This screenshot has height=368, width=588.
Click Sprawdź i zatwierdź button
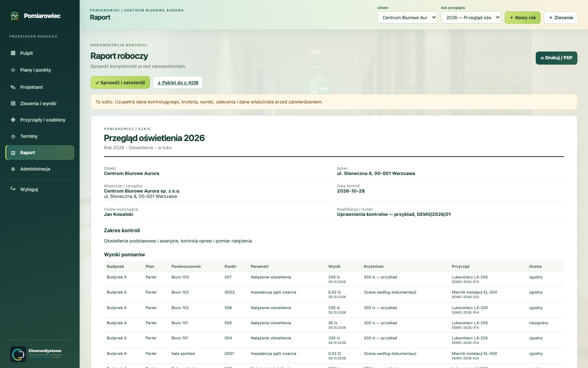coord(120,83)
